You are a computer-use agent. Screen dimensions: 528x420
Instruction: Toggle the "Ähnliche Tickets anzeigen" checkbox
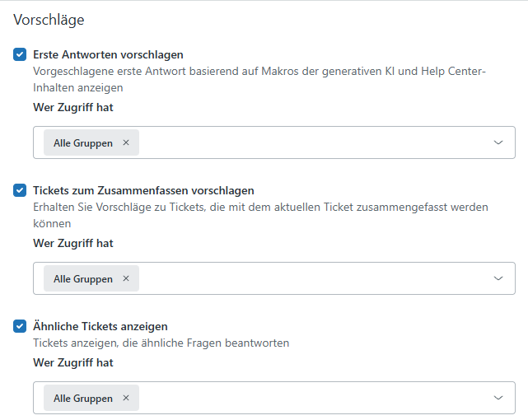20,326
